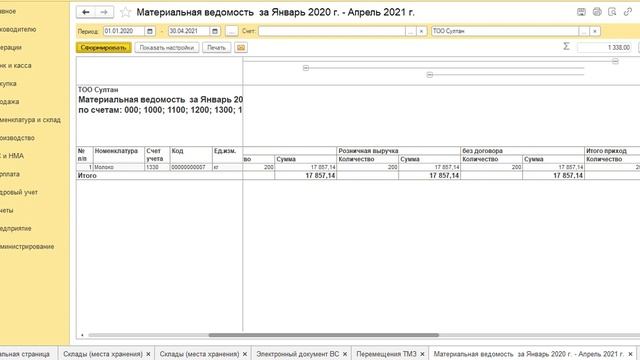This screenshot has width=640, height=360.
Task: Print the report via top-right printer icon
Action: coord(597,12)
